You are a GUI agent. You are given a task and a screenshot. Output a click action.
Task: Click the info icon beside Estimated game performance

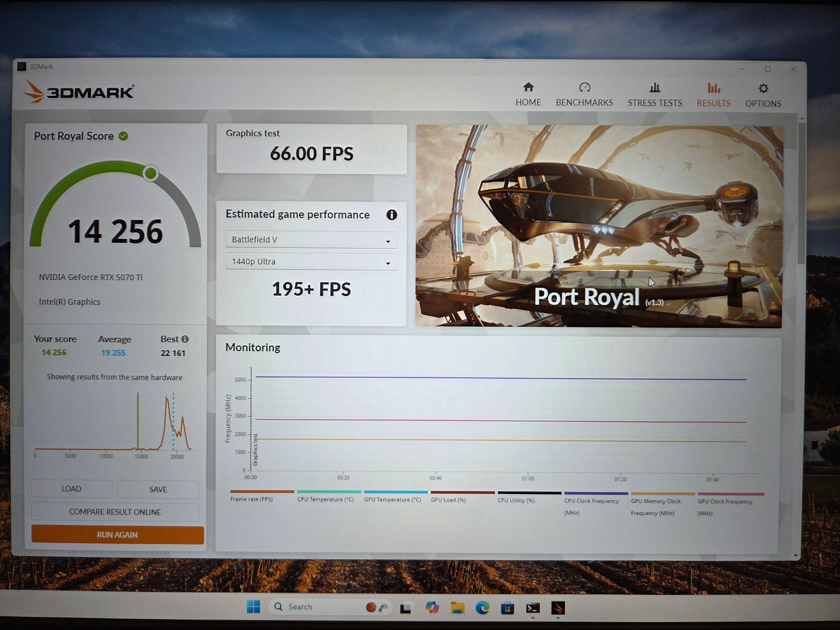392,215
